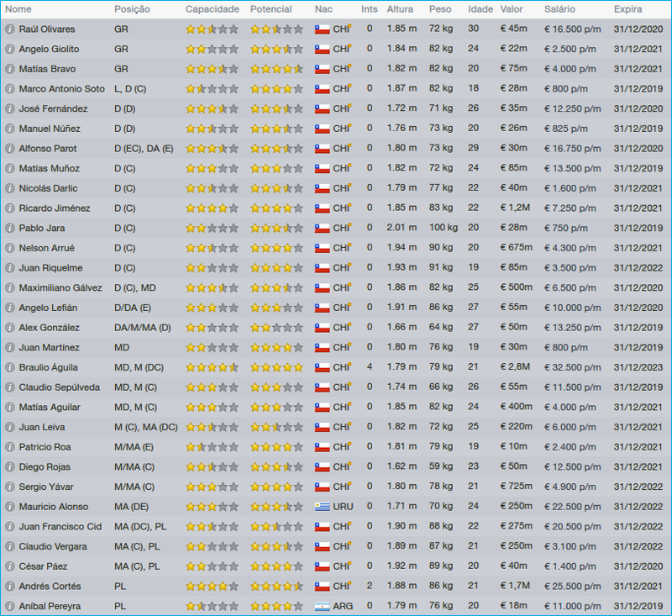Viewport: 672px width, 616px height.
Task: Click the Uruguay flag in Mauricio Alonso's row
Action: 322,507
